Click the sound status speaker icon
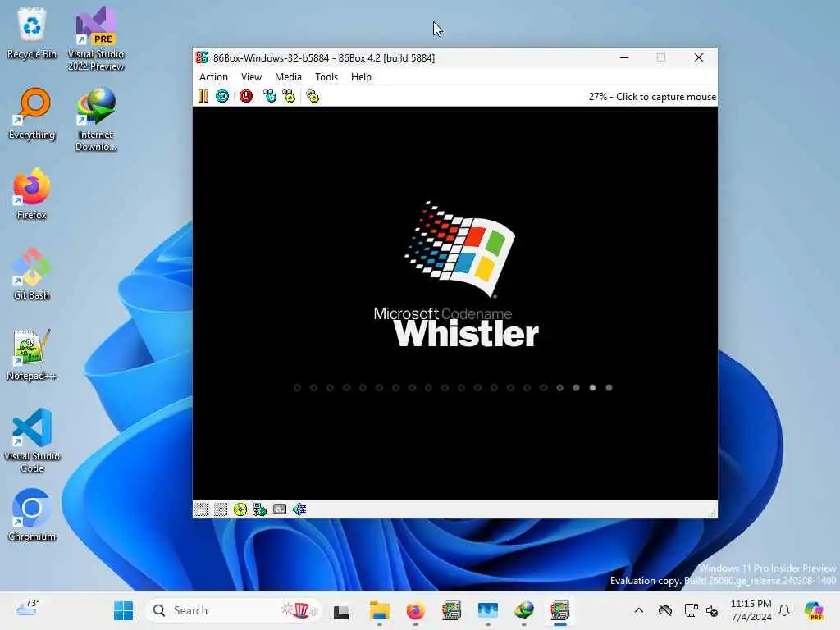Image resolution: width=840 pixels, height=630 pixels. click(x=299, y=509)
